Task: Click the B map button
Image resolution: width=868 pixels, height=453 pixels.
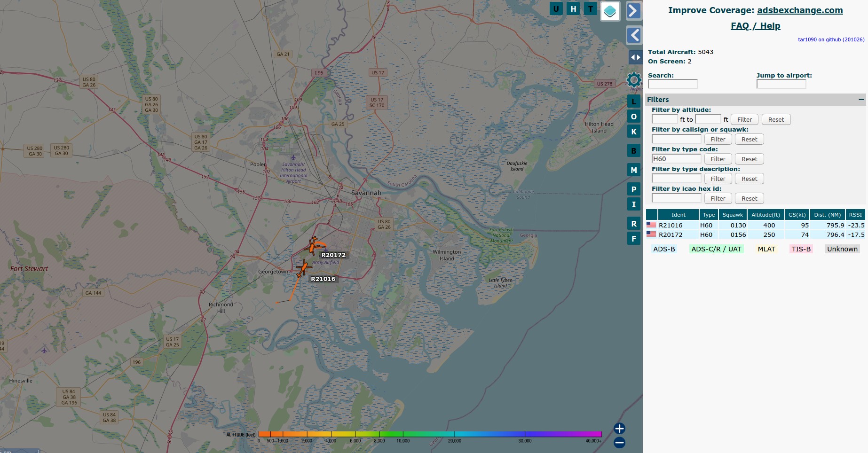Action: pos(634,151)
